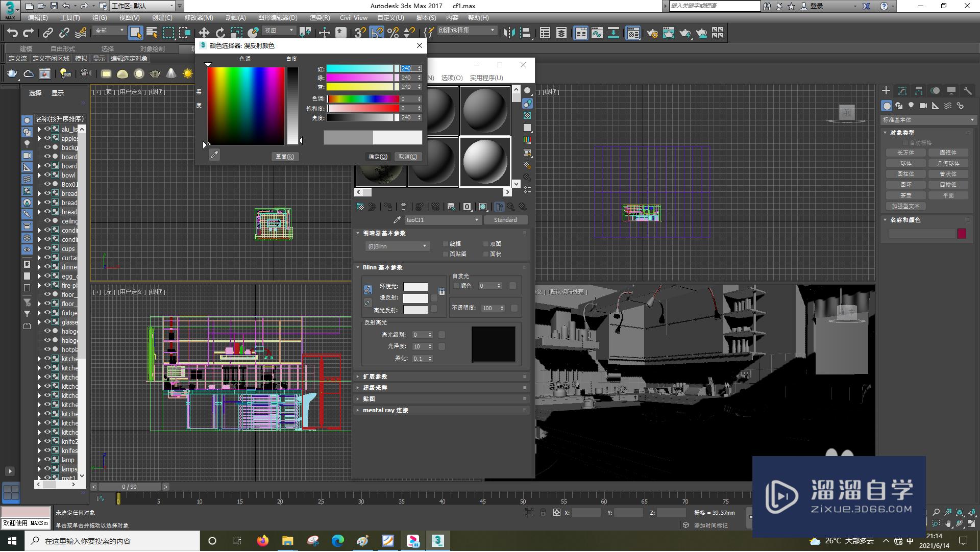Screen dimensions: 980x552
Task: Open the taoCI1 material name dropdown
Action: [443, 220]
